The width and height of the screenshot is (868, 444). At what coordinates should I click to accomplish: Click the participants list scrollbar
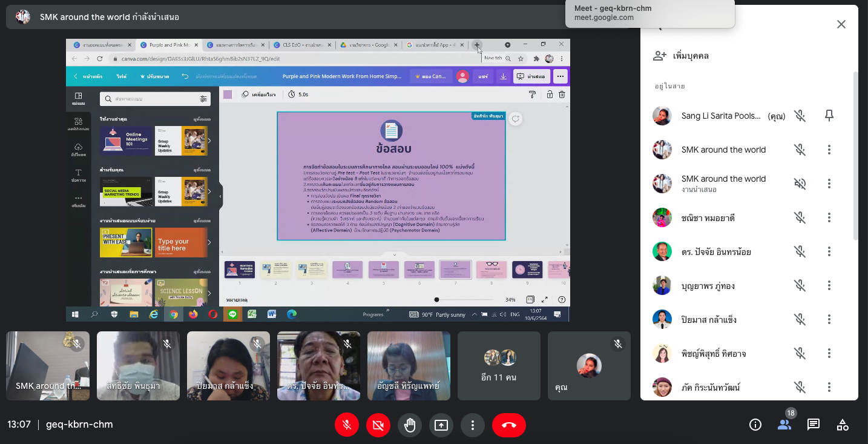pos(855,157)
